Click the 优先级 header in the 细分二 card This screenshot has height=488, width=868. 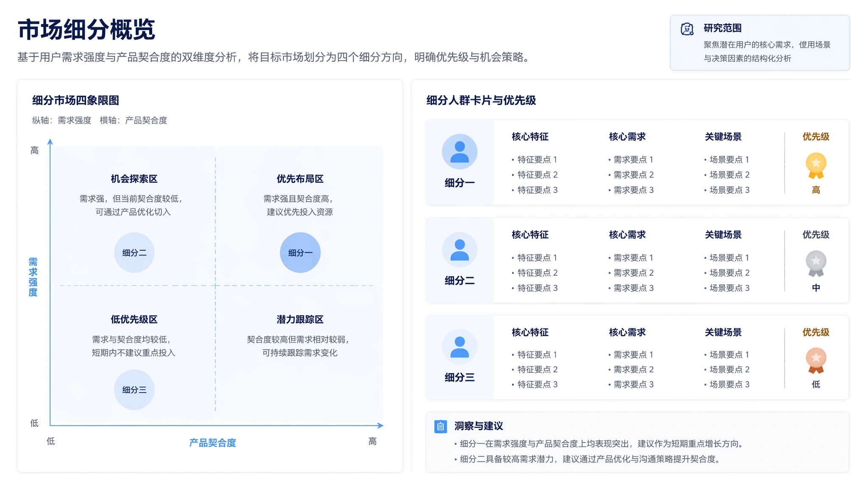(x=816, y=235)
